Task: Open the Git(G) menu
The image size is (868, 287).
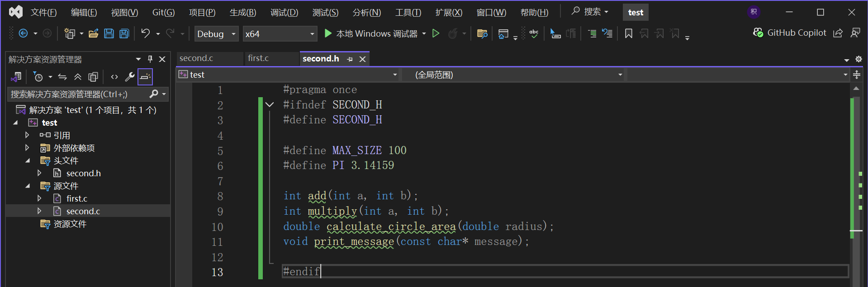Action: tap(163, 12)
